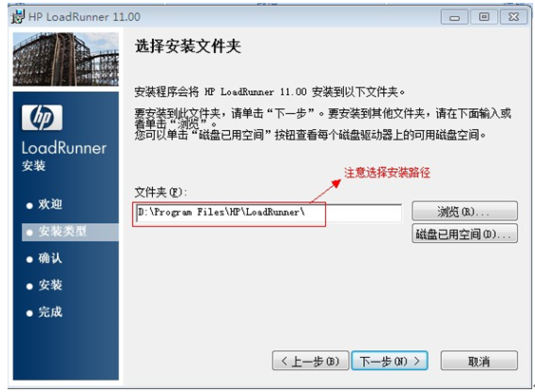Select the 欢迎 step bullet
535x392 pixels.
point(45,204)
